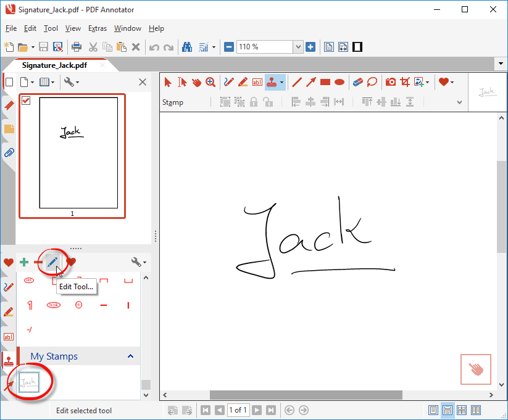Screen dimensions: 508x420
Task: Collapse the My Stamps section
Action: point(130,356)
